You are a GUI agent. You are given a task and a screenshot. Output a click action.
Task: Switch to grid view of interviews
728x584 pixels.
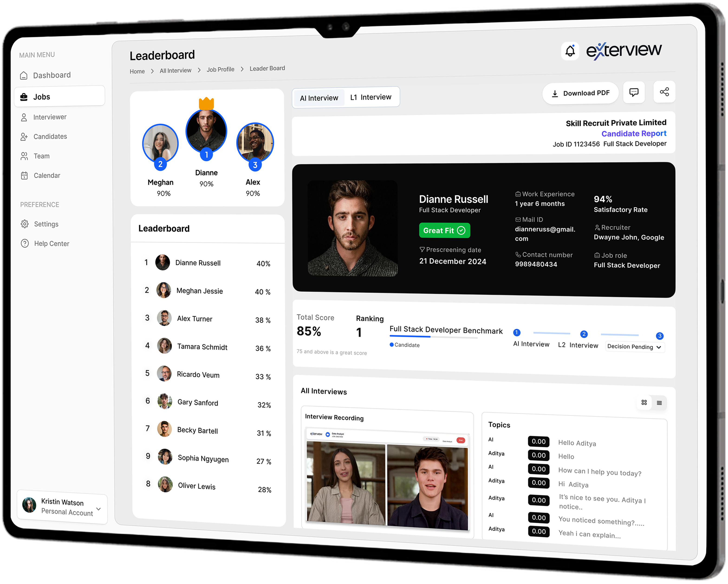pos(644,402)
